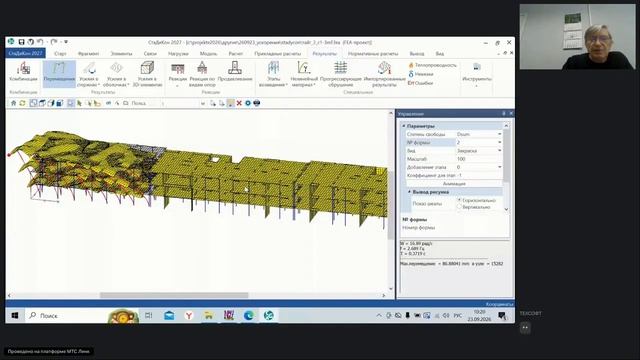Click the redo arrow in quick access bar
640x360 pixels.
(x=53, y=42)
